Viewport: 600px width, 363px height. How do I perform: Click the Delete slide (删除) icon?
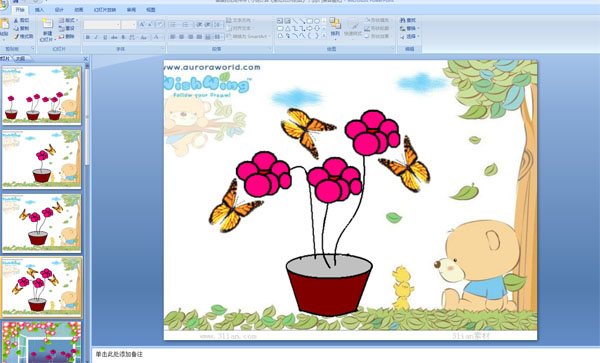coord(61,36)
